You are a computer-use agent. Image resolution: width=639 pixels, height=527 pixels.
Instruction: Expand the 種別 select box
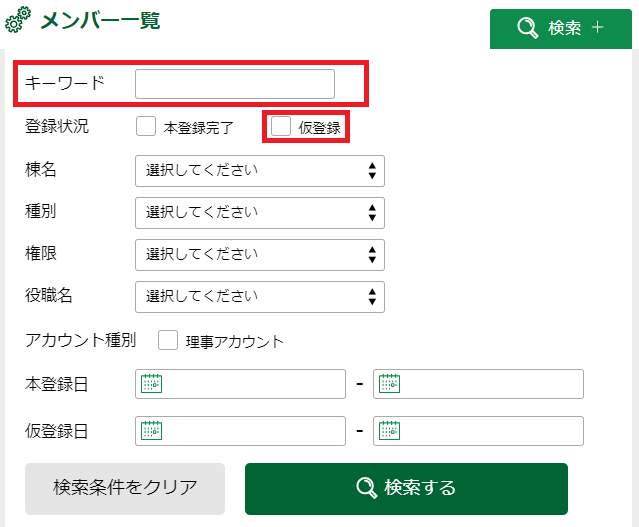coord(260,212)
